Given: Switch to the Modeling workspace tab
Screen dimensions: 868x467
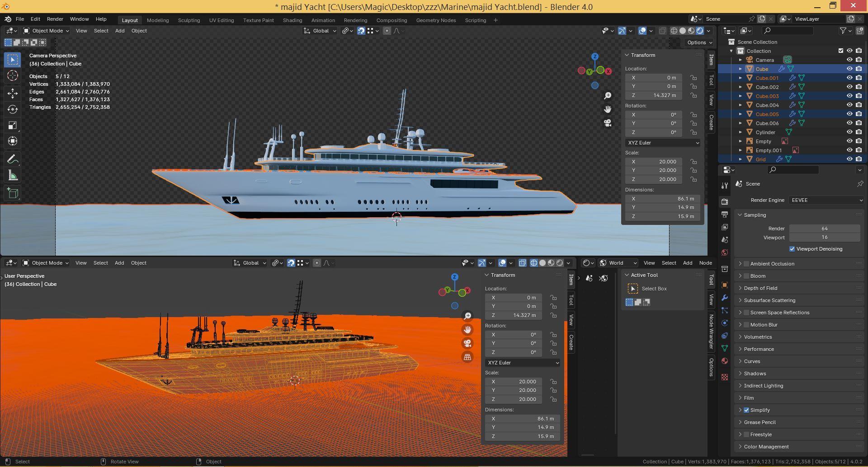Looking at the screenshot, I should pyautogui.click(x=158, y=20).
